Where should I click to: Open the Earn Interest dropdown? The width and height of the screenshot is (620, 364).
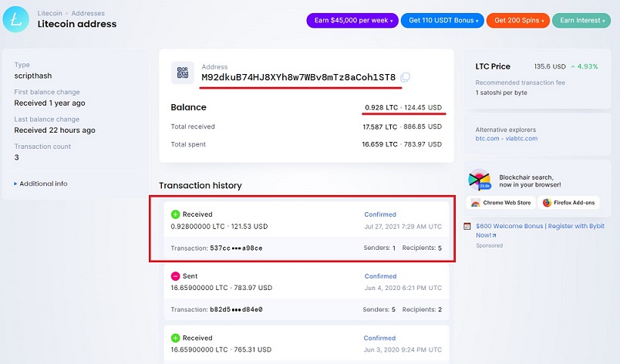pyautogui.click(x=581, y=20)
